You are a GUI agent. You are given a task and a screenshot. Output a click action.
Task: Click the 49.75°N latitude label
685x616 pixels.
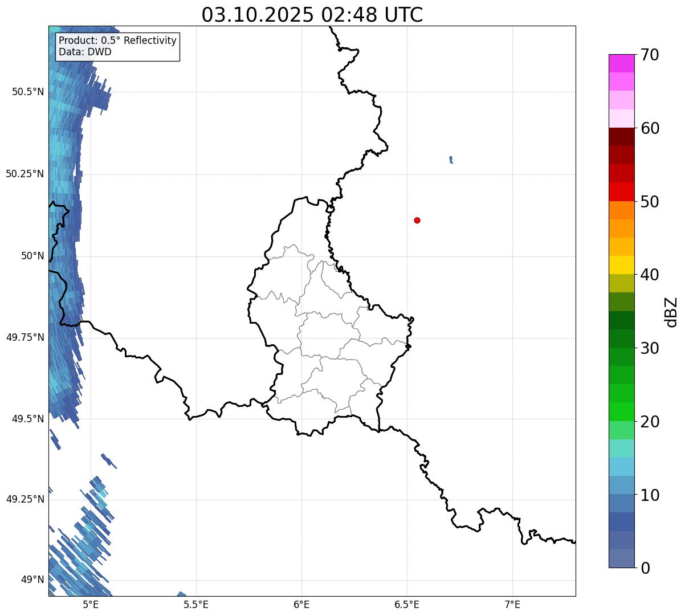coord(25,337)
